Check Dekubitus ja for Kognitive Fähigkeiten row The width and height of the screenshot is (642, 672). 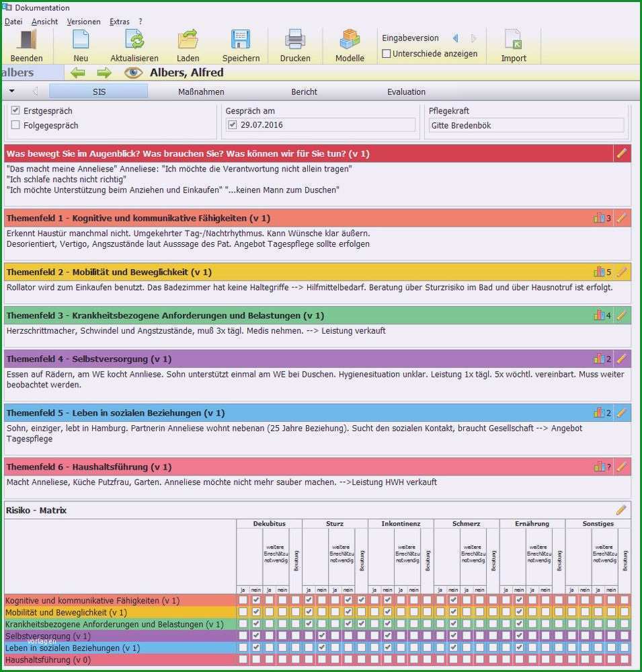click(243, 600)
